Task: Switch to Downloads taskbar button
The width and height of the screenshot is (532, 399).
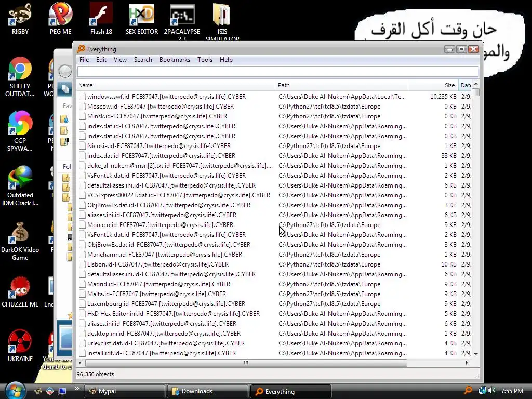Action: tap(207, 391)
